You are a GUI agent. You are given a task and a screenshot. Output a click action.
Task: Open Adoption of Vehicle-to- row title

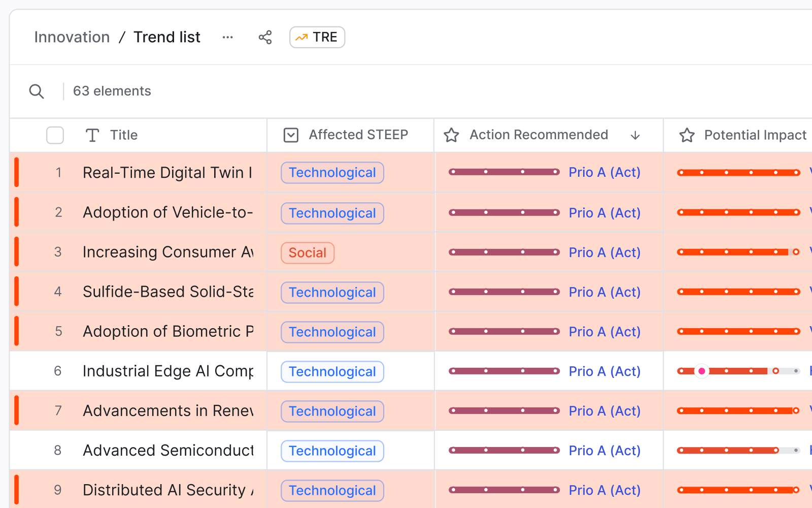(167, 212)
